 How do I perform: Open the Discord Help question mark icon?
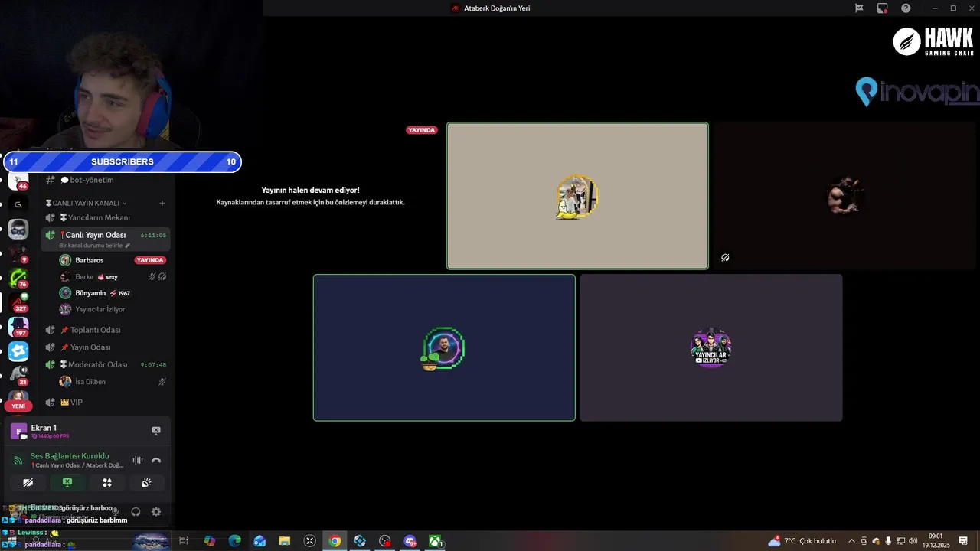tap(906, 8)
